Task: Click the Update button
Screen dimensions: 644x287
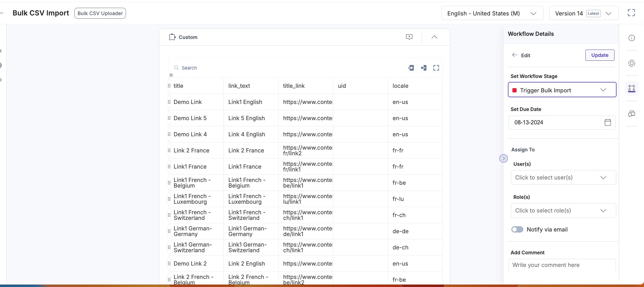Action: (600, 55)
